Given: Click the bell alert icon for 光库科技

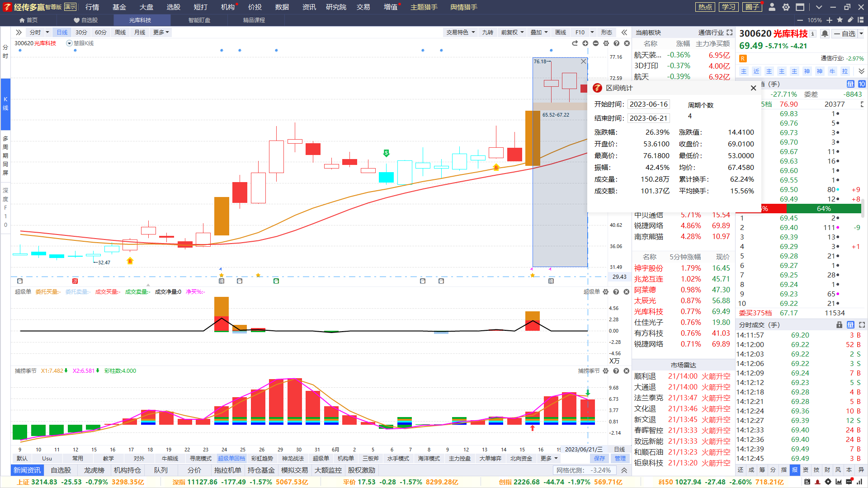Looking at the screenshot, I should point(825,33).
